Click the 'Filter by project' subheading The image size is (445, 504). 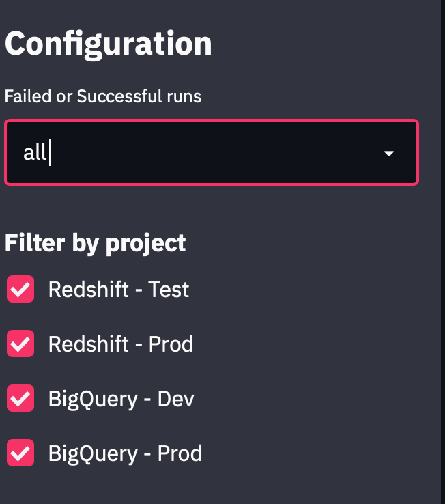[x=95, y=242]
